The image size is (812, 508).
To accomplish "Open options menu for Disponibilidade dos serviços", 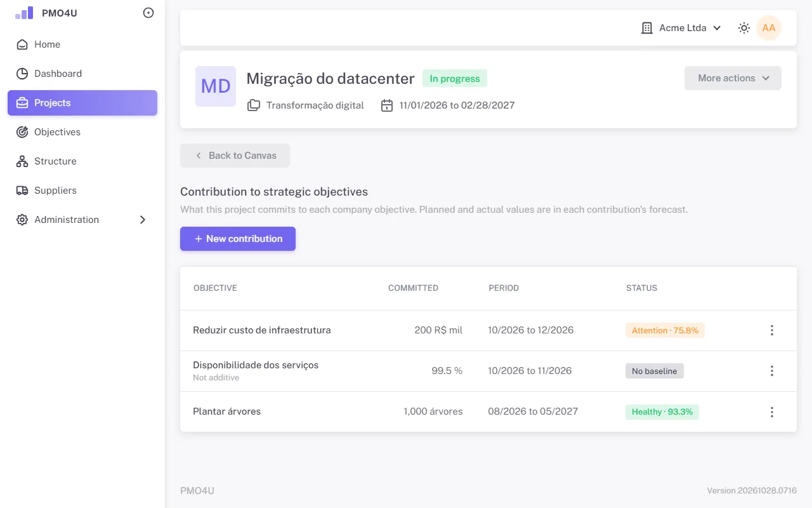I will [x=772, y=371].
